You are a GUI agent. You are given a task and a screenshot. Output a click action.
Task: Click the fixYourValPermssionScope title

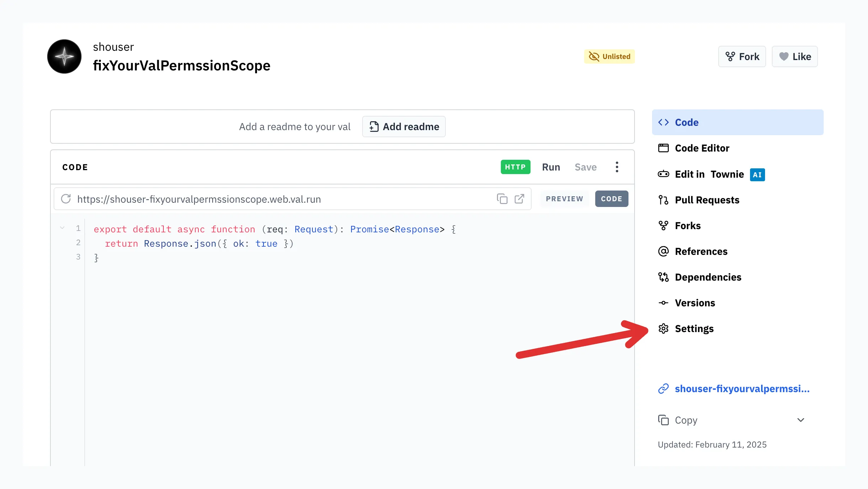182,65
